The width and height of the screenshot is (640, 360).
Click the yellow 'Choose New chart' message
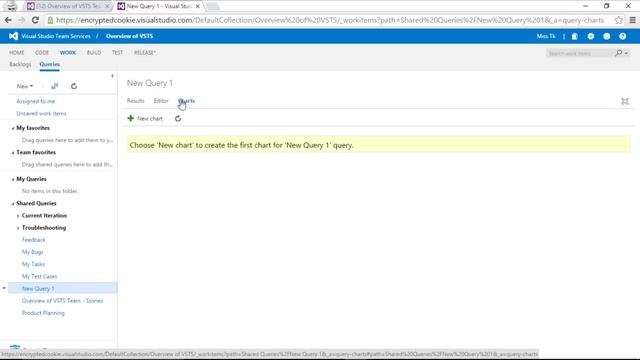click(379, 145)
